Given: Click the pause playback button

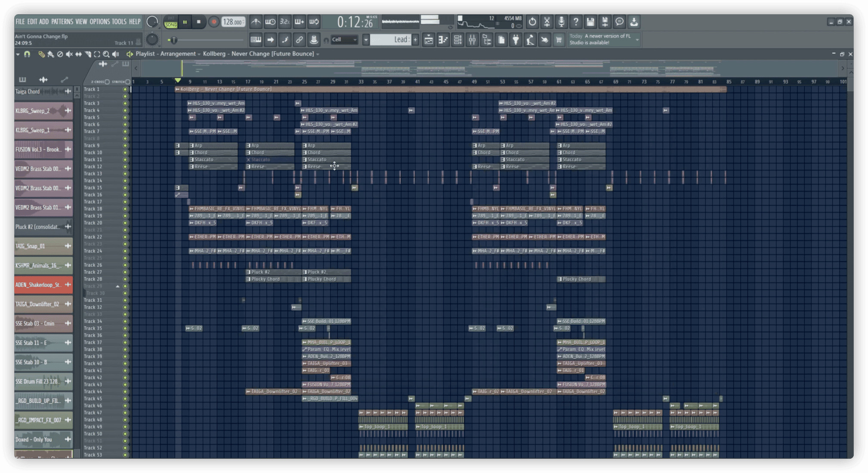Looking at the screenshot, I should click(x=185, y=22).
